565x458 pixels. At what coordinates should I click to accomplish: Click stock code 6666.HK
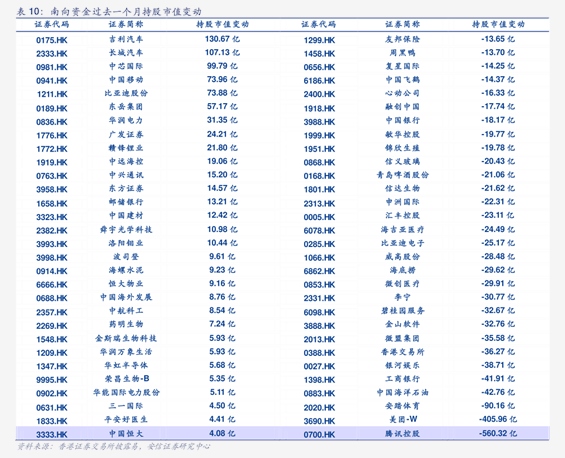pos(52,285)
